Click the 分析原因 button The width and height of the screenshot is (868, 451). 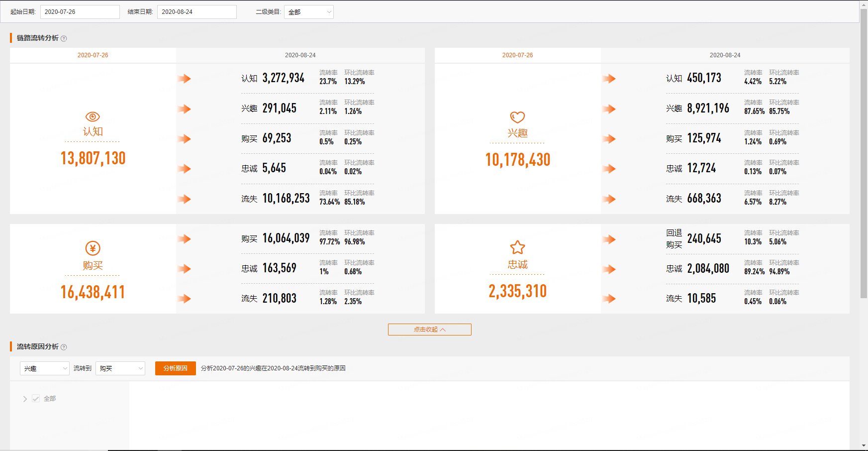(x=175, y=368)
